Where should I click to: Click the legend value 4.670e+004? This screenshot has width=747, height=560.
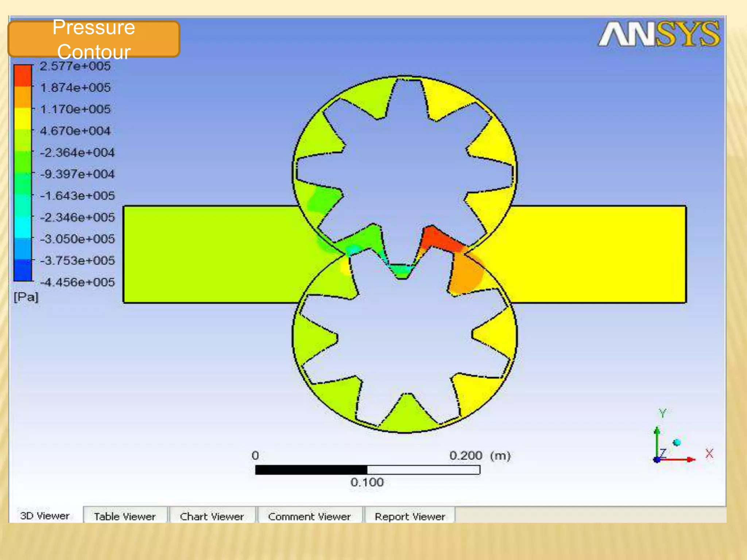click(75, 131)
